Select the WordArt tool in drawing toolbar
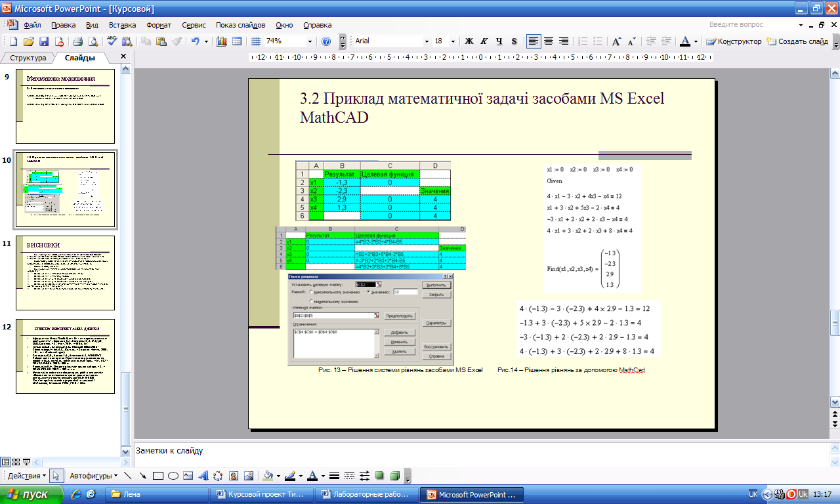Viewport: 840px width, 504px height. click(203, 476)
